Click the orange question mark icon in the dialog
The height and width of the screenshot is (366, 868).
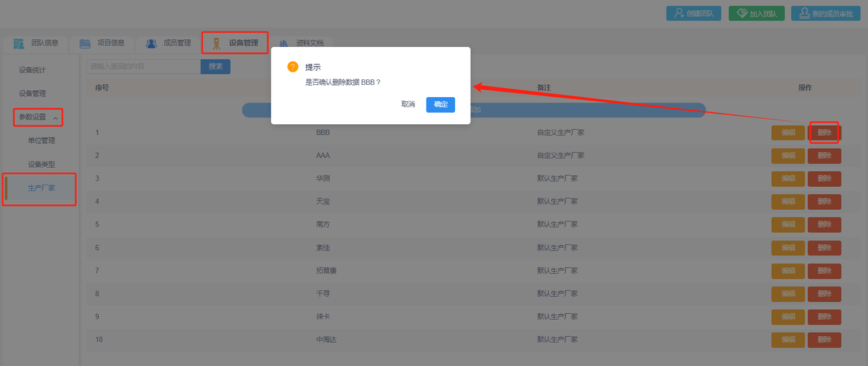[293, 67]
